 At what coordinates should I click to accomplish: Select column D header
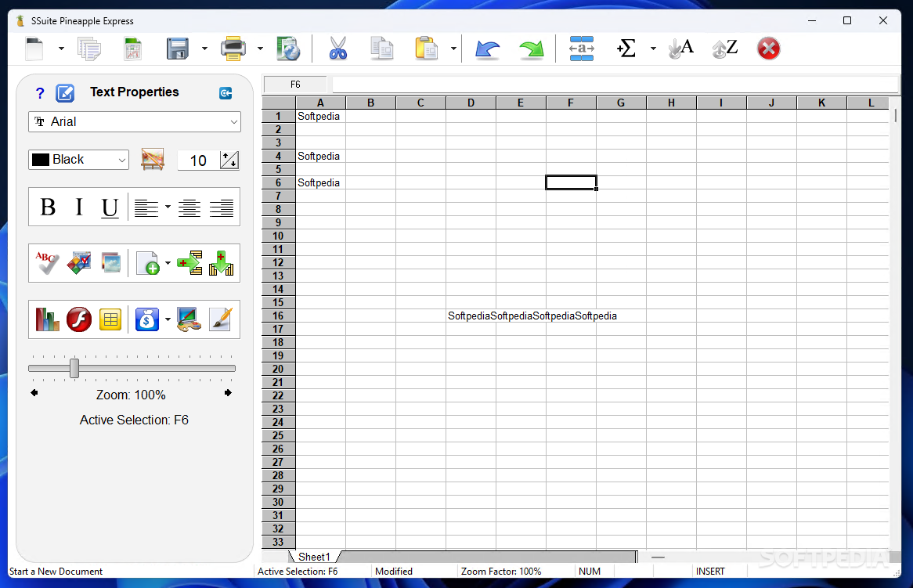tap(471, 103)
